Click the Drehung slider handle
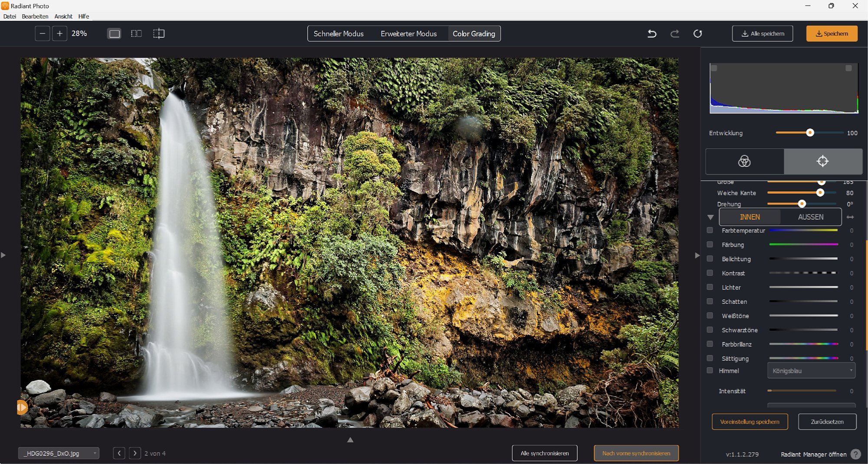868x464 pixels. coord(802,204)
